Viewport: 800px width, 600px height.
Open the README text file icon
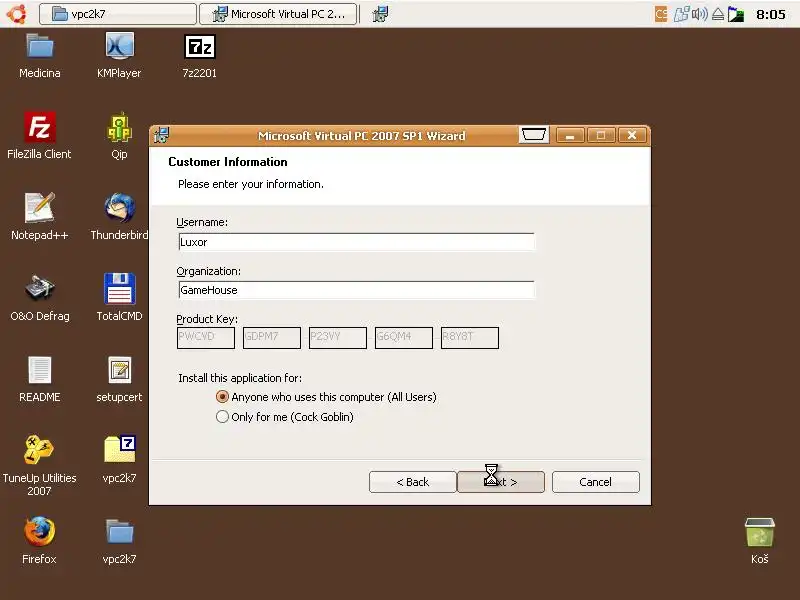tap(39, 370)
